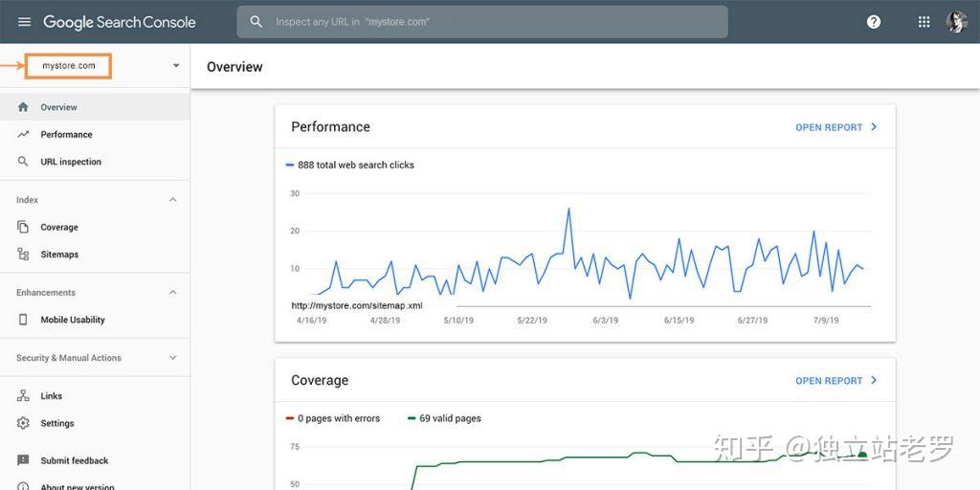
Task: Click the Mobile Usability phone icon
Action: [x=23, y=320]
